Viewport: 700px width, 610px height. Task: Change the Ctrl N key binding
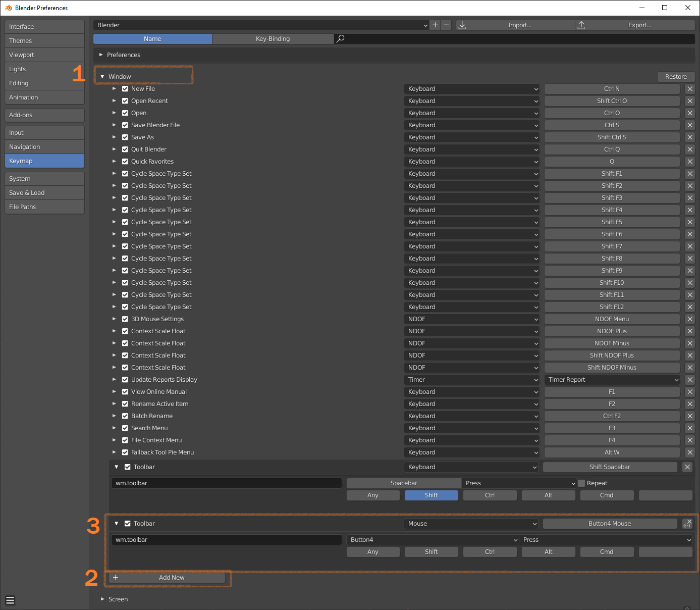pyautogui.click(x=612, y=89)
